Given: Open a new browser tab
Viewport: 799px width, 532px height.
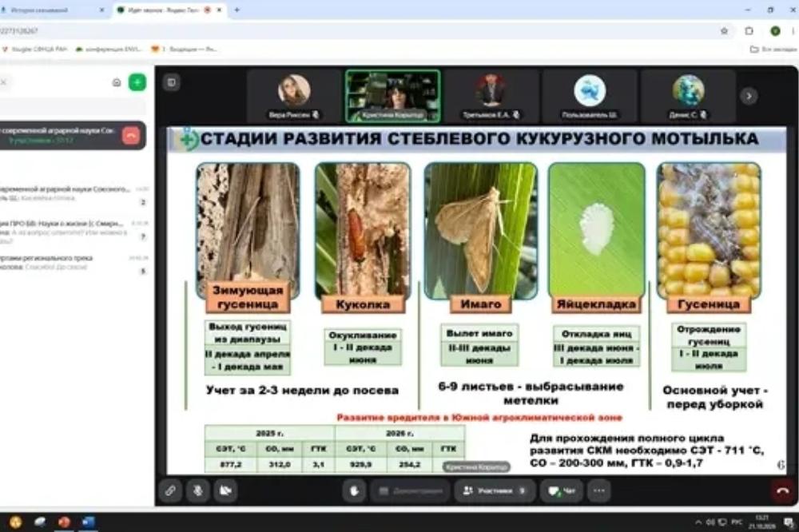Looking at the screenshot, I should 237,10.
